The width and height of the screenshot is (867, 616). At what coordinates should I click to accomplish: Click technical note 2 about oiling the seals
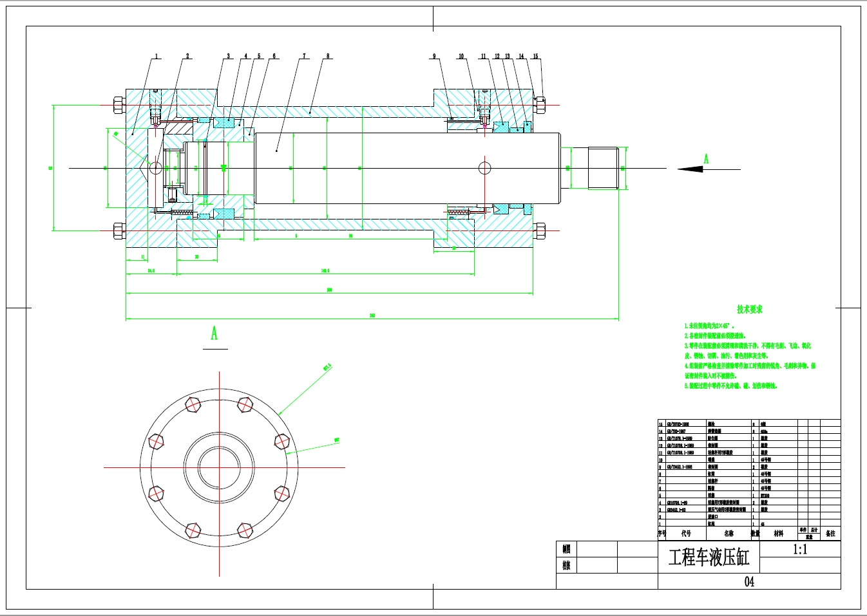click(715, 336)
